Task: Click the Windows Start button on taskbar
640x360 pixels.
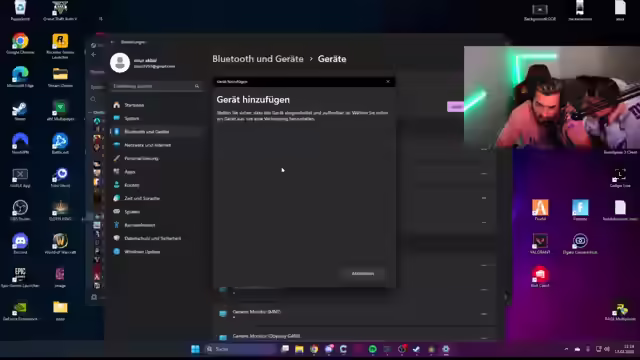Action: 195,349
